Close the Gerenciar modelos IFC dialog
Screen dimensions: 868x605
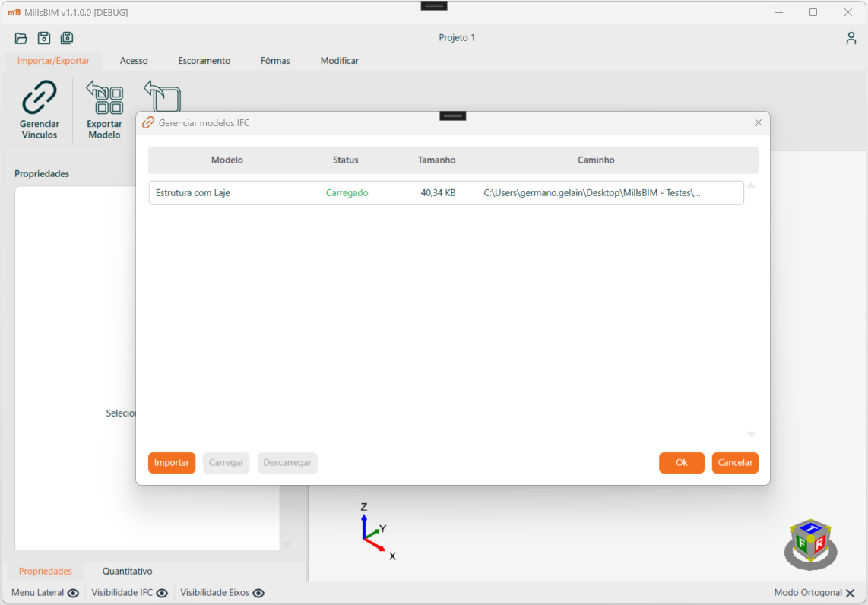point(758,122)
